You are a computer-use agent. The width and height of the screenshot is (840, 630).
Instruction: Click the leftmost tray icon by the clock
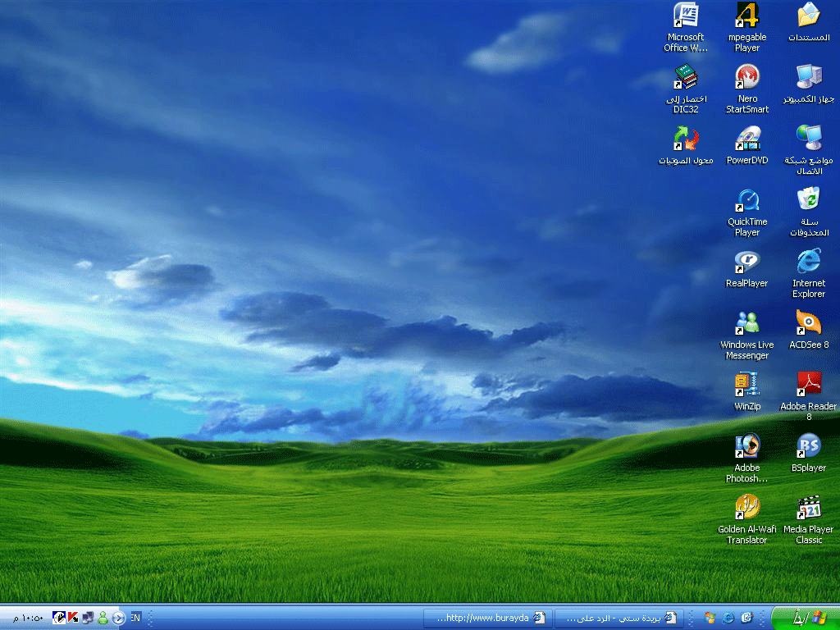[x=59, y=619]
